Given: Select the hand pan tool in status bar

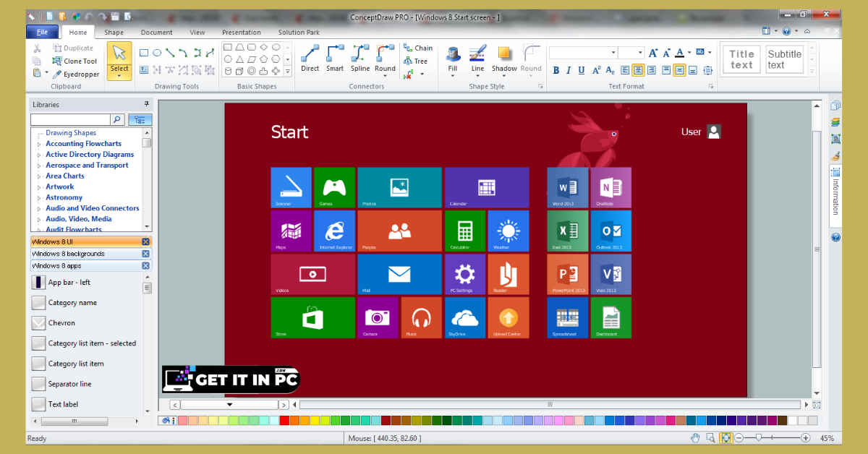Looking at the screenshot, I should (695, 437).
